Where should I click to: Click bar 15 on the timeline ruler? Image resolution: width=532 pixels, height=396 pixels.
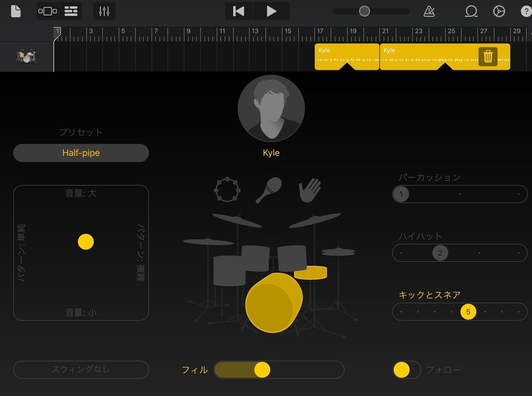[x=288, y=31]
